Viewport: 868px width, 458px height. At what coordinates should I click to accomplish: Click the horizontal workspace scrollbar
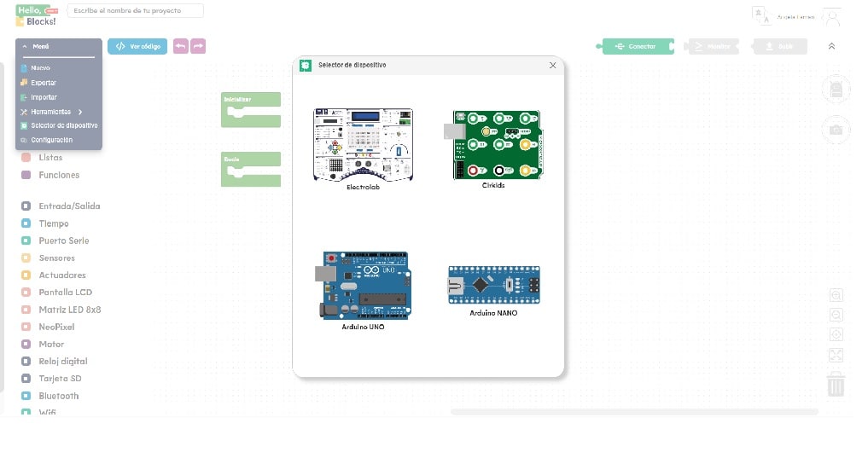634,412
